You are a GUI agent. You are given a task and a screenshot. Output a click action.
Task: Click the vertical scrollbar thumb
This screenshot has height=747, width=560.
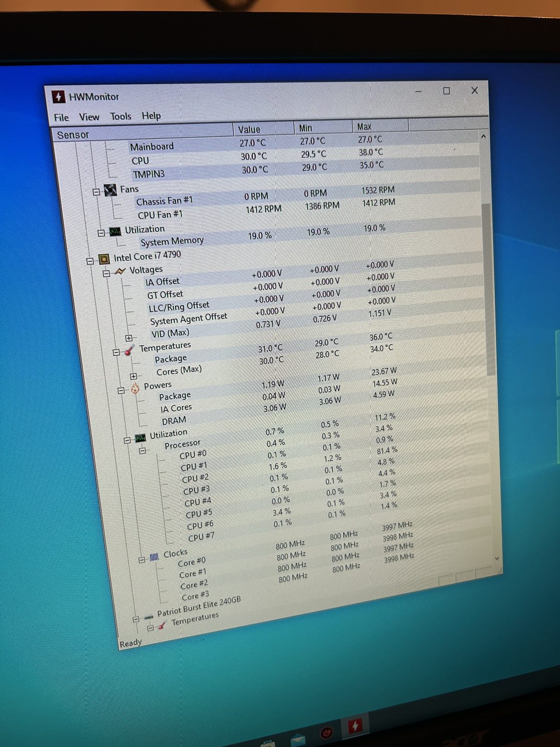coord(487,289)
